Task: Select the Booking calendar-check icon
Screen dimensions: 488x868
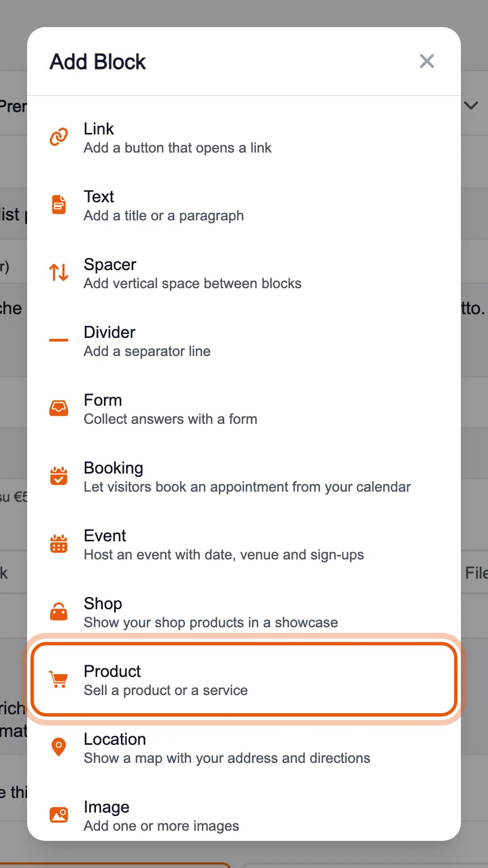Action: (59, 476)
